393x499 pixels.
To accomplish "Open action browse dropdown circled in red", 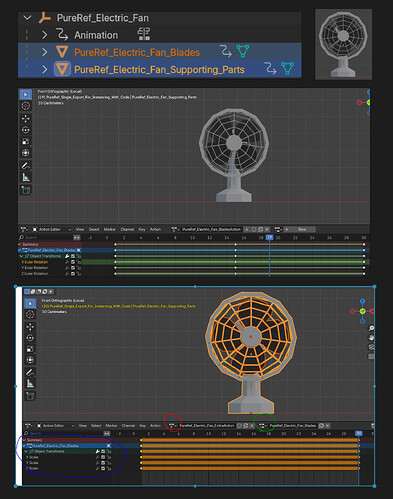I will click(172, 425).
